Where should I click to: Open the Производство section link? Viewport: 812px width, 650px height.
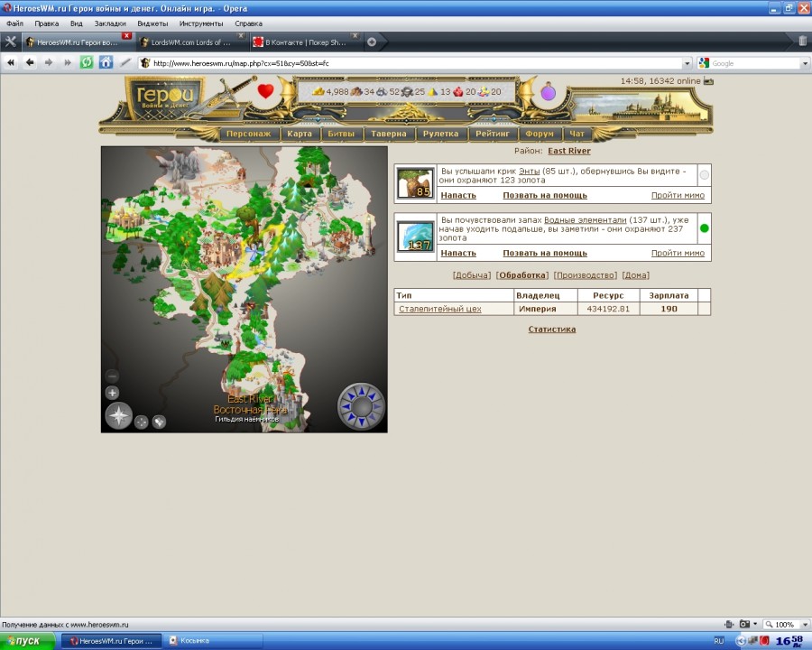(x=586, y=275)
